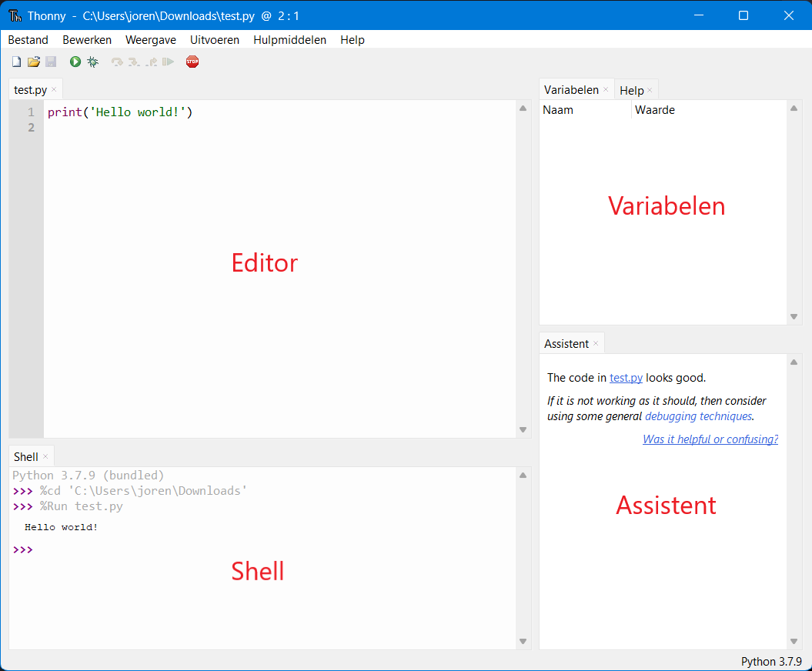Click Variabelen scrollbar down arrow

[794, 317]
